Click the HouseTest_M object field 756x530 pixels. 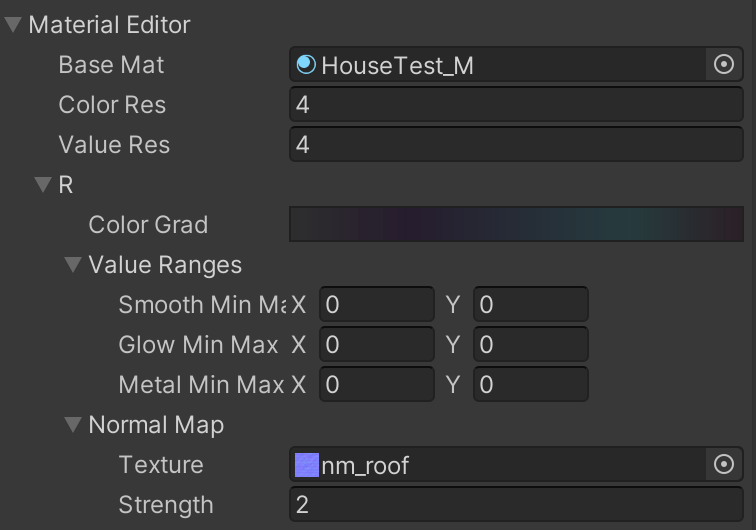pos(500,65)
